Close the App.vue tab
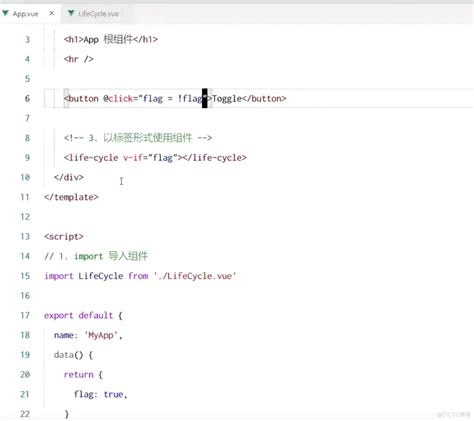The image size is (474, 421). point(52,13)
